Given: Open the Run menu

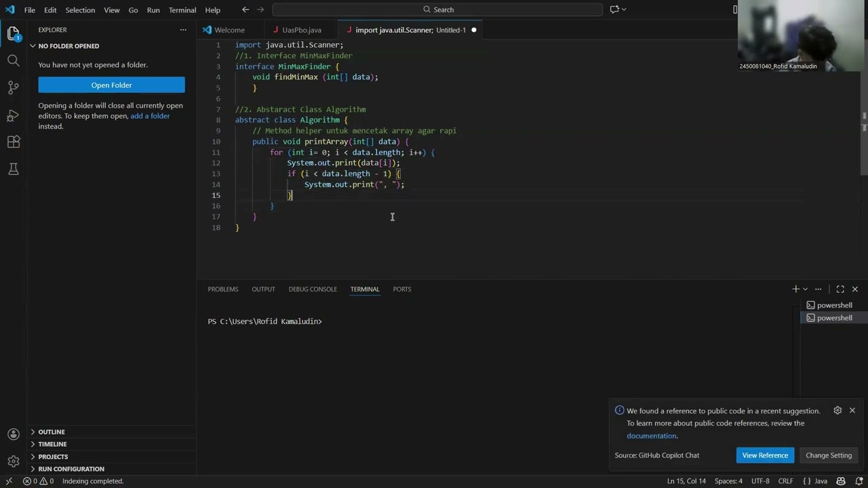Looking at the screenshot, I should tap(153, 9).
